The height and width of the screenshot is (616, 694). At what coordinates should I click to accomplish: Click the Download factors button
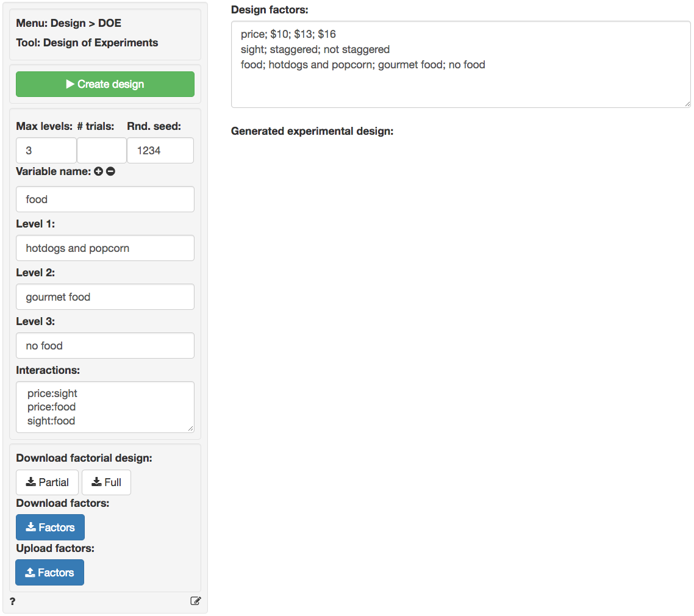(x=50, y=528)
